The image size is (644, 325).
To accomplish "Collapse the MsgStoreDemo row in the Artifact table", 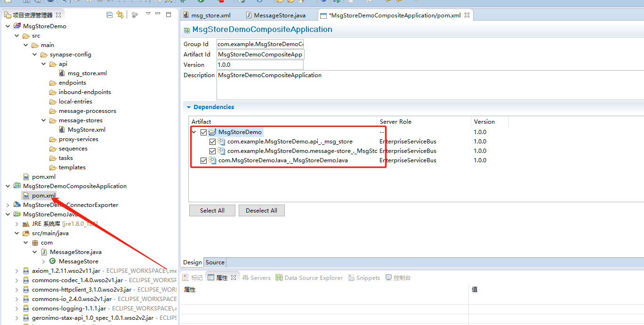I will pyautogui.click(x=194, y=132).
